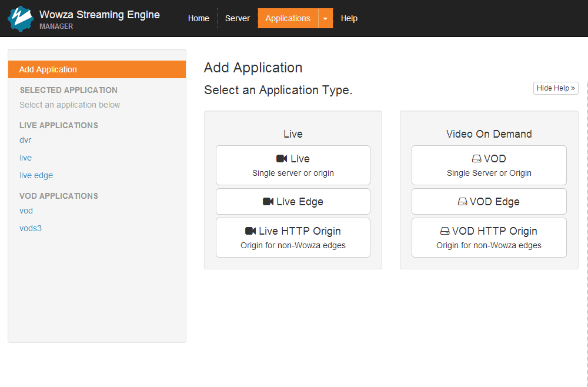Open the Help menu item
Viewport: 588px width, 387px height.
(x=349, y=18)
